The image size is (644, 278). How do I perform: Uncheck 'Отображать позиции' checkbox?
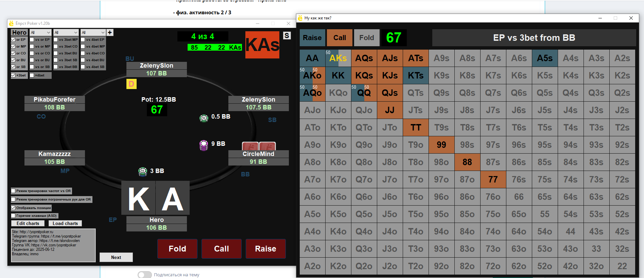13,208
